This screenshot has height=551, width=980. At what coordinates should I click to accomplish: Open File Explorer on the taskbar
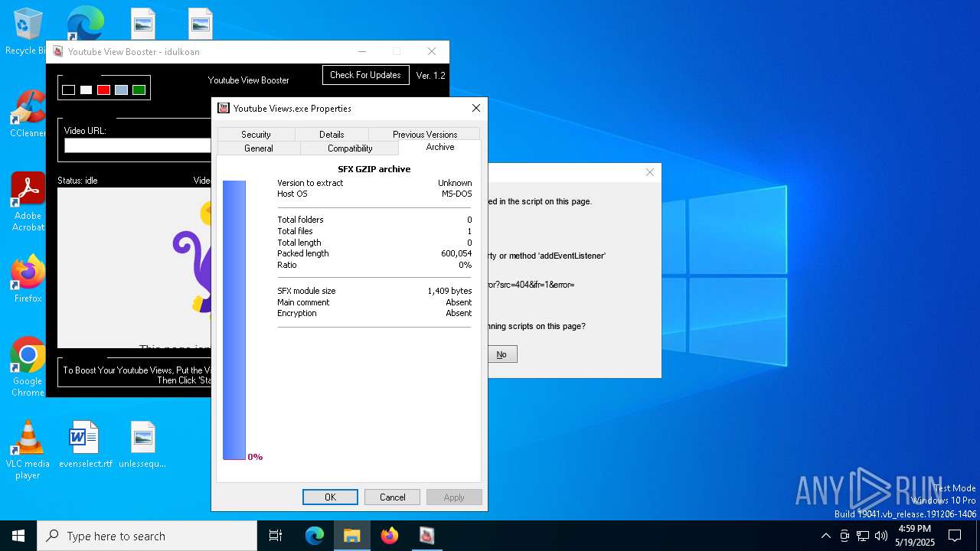coord(352,536)
